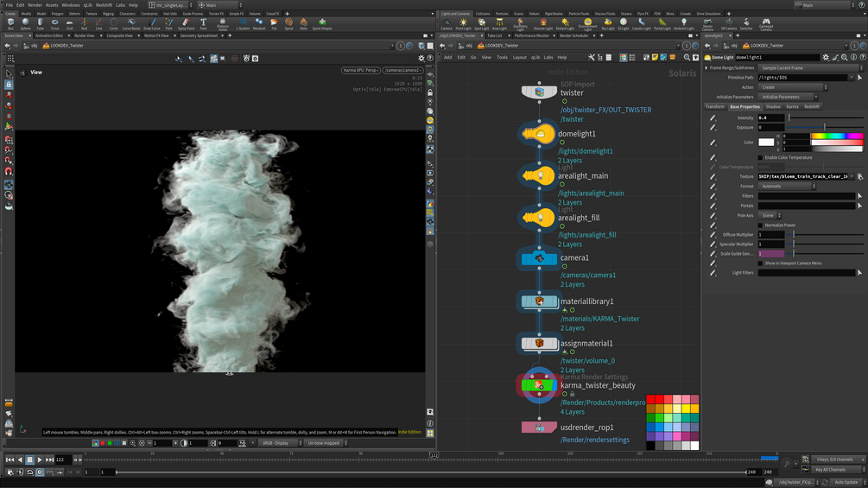Select the camera1 node in network

(539, 258)
